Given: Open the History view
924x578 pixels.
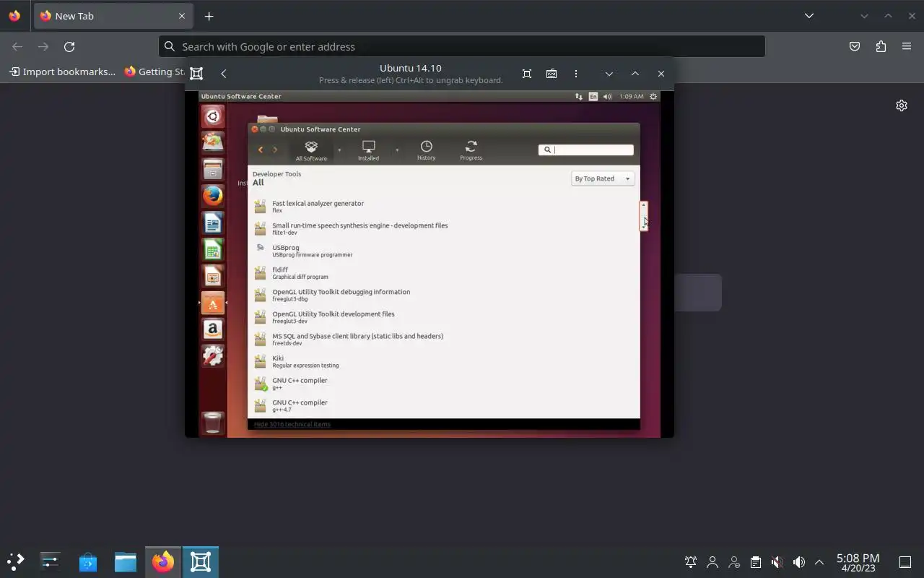Looking at the screenshot, I should pyautogui.click(x=426, y=150).
